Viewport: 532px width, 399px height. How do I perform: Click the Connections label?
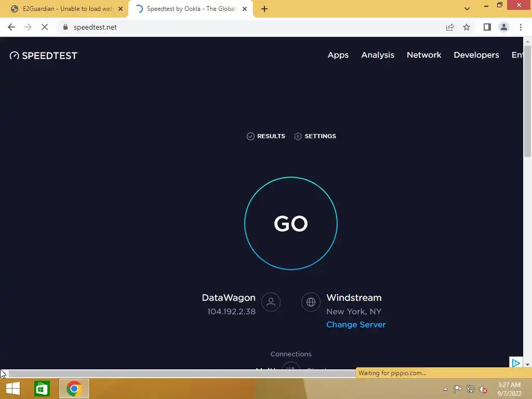pos(291,354)
